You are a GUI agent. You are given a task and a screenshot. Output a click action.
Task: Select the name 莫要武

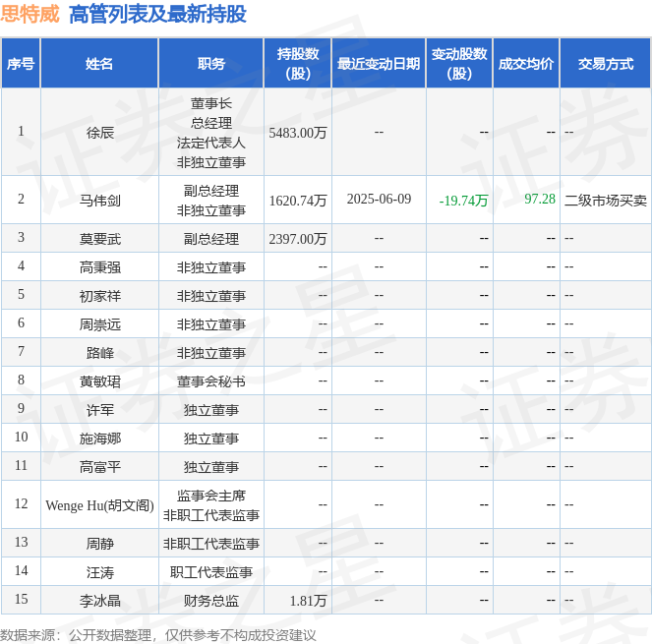click(99, 239)
